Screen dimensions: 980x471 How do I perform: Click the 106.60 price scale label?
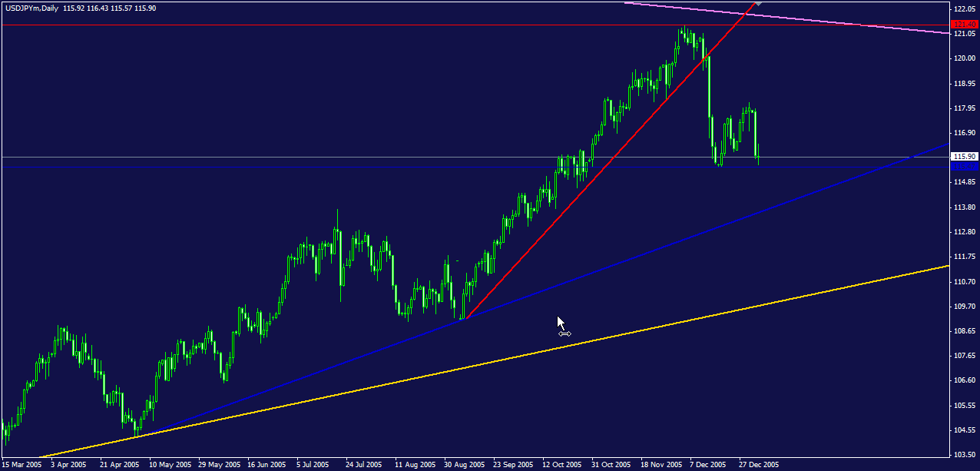tap(965, 381)
